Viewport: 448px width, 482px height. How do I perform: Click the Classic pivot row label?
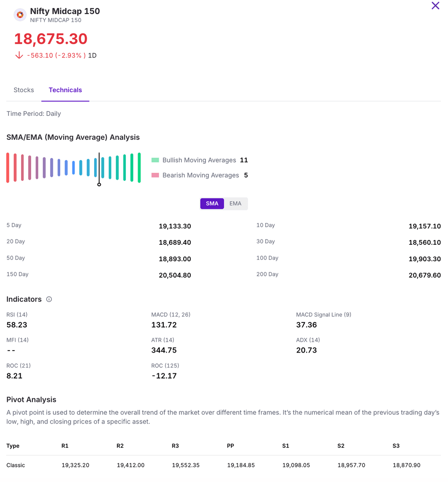coord(16,465)
